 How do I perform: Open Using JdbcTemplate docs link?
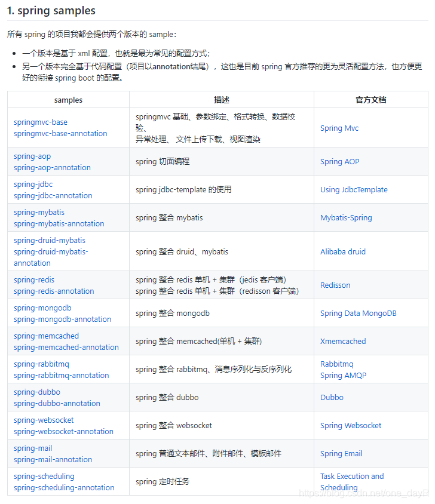(x=354, y=190)
